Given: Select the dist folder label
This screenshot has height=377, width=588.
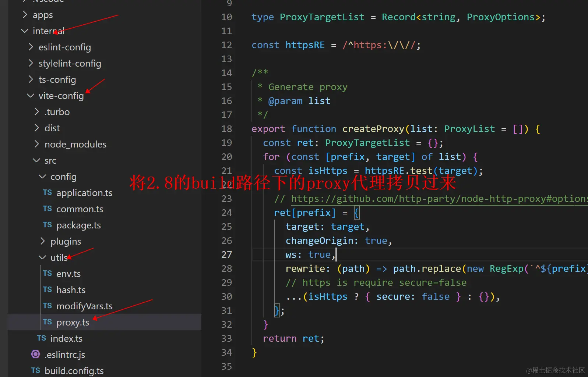Looking at the screenshot, I should click(52, 128).
